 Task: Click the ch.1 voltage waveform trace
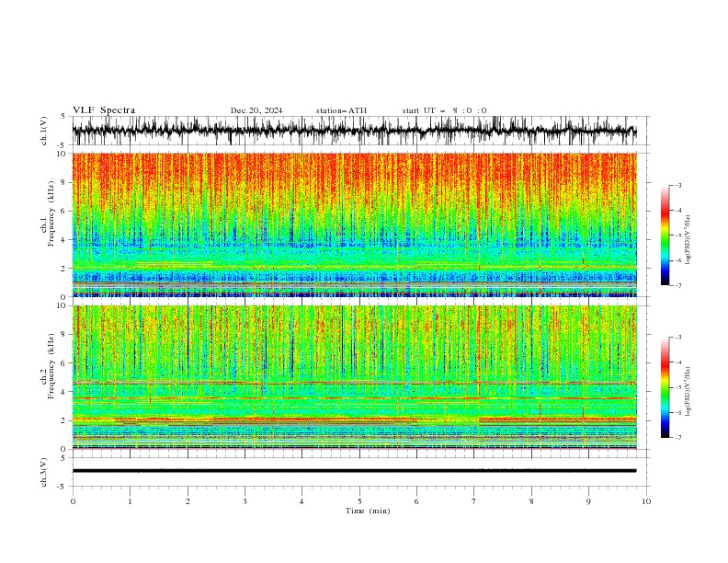(x=354, y=131)
